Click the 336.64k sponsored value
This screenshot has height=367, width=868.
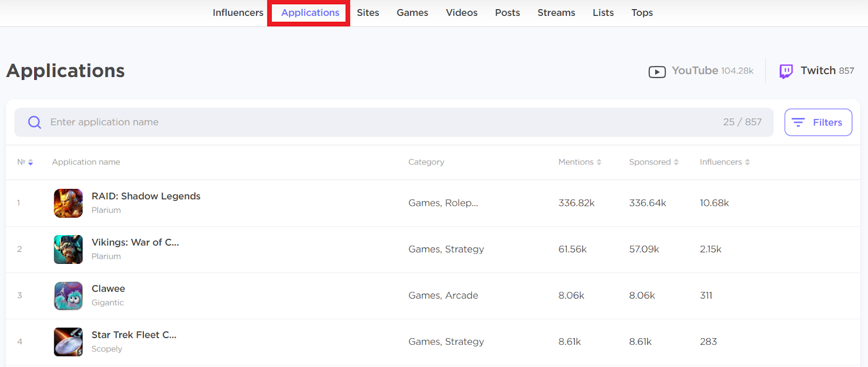(x=648, y=203)
